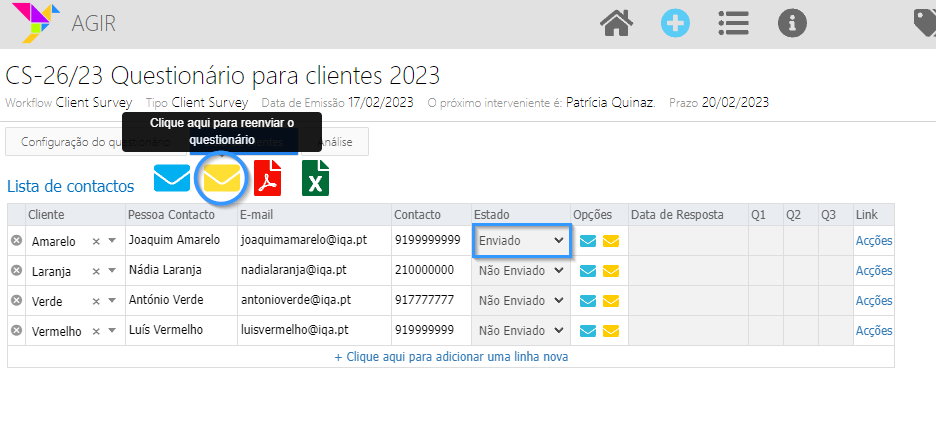Image resolution: width=936 pixels, height=428 pixels.
Task: Click the 210000000 contact number cell
Action: point(432,270)
